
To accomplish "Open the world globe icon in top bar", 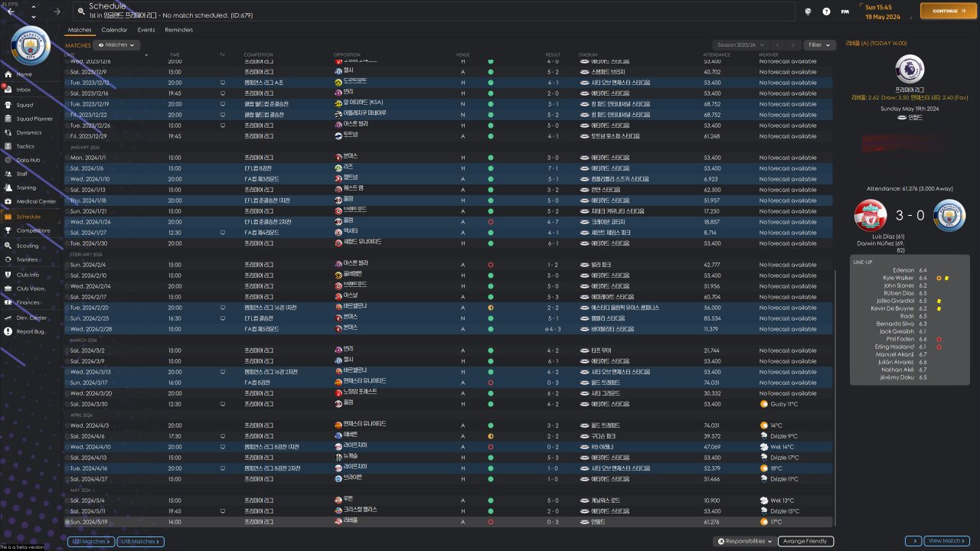I will [x=808, y=11].
